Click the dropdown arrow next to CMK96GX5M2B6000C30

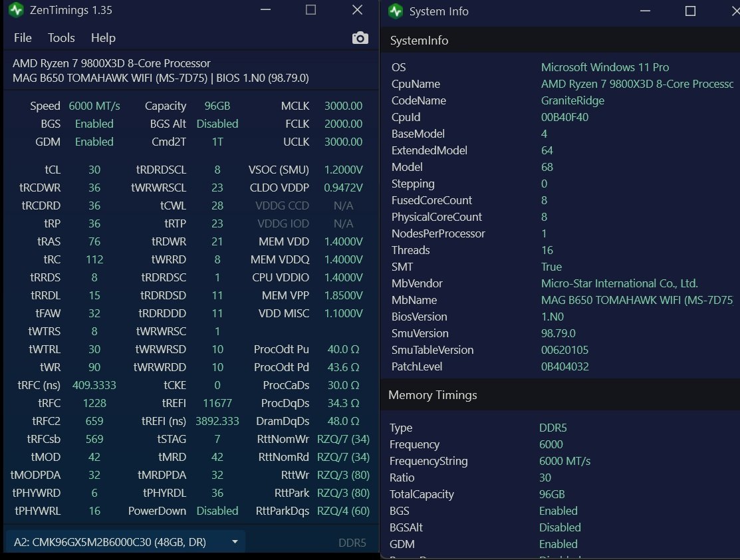point(235,542)
